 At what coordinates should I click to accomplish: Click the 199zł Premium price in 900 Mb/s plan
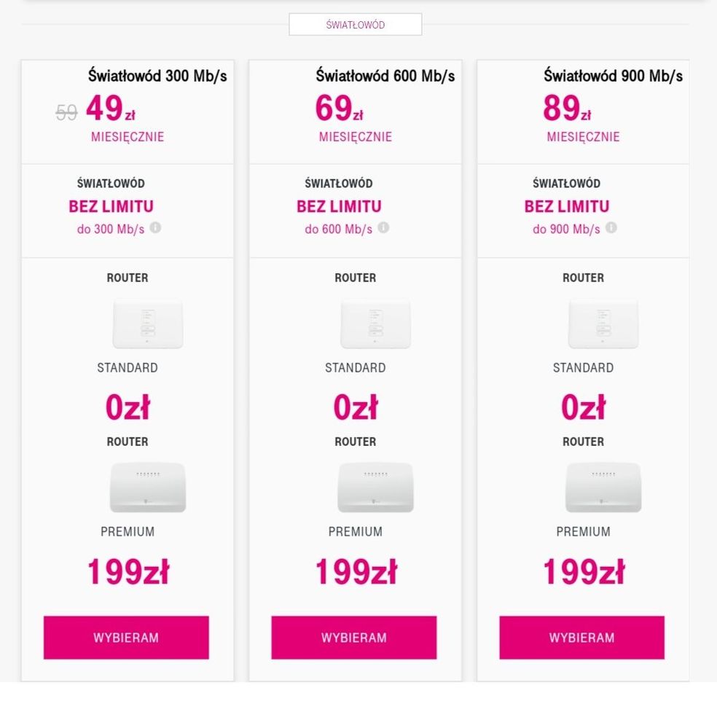tap(583, 572)
